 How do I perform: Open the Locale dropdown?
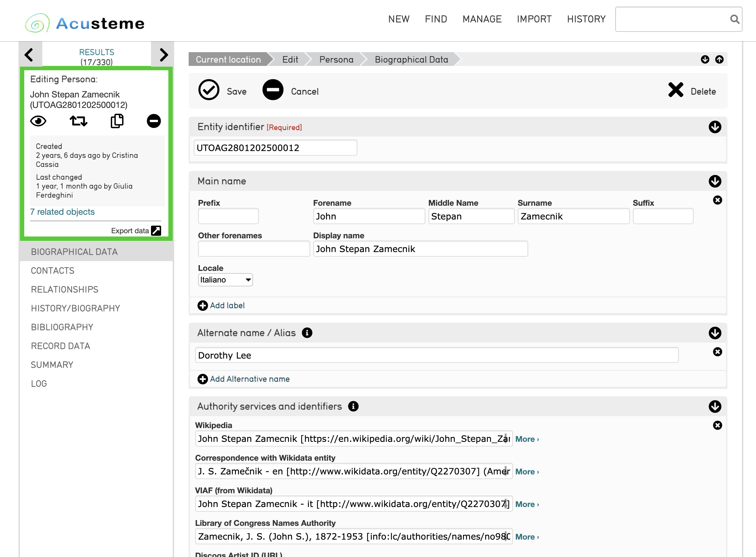click(225, 280)
